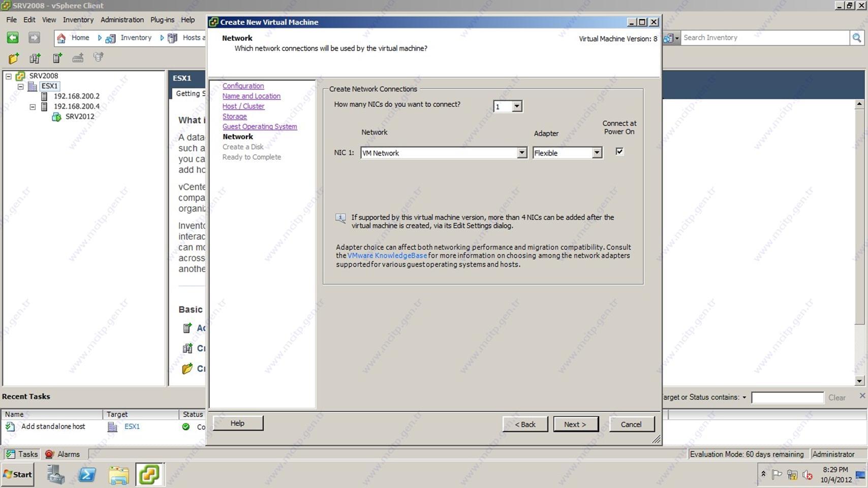Click the Back button in wizard

tap(525, 424)
